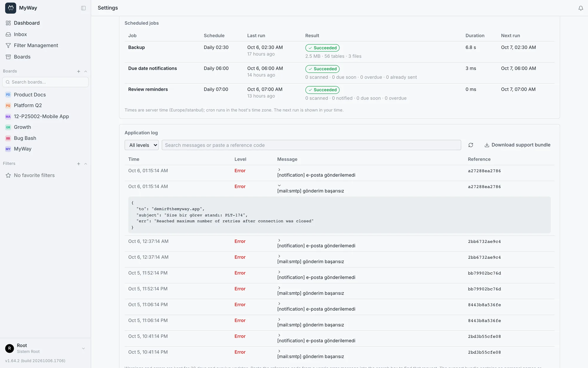Screen dimensions: 588x368
Task: Navigate to Dashboard
Action: click(27, 23)
